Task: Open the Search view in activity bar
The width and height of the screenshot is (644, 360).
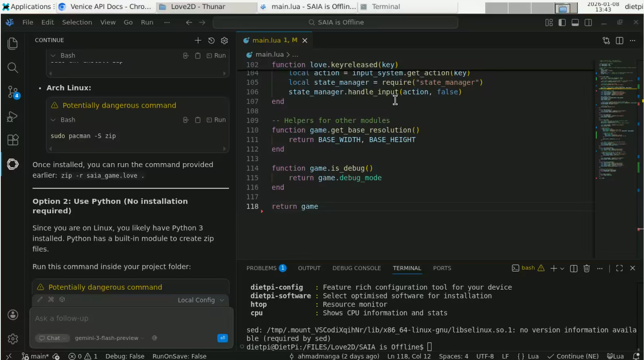Action: coord(12,67)
